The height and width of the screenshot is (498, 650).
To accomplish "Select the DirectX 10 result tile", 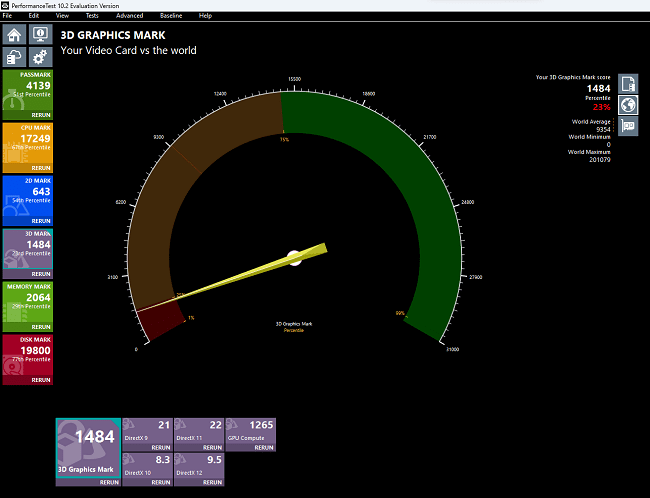I will tap(148, 466).
